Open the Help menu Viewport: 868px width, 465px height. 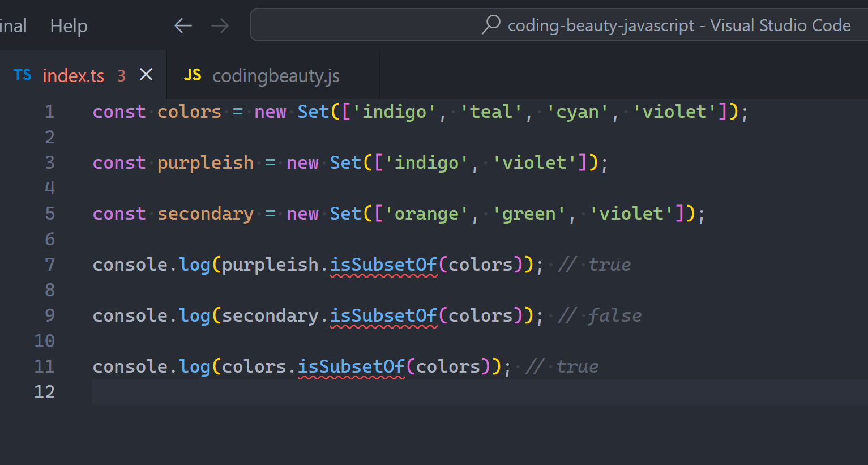[x=69, y=25]
